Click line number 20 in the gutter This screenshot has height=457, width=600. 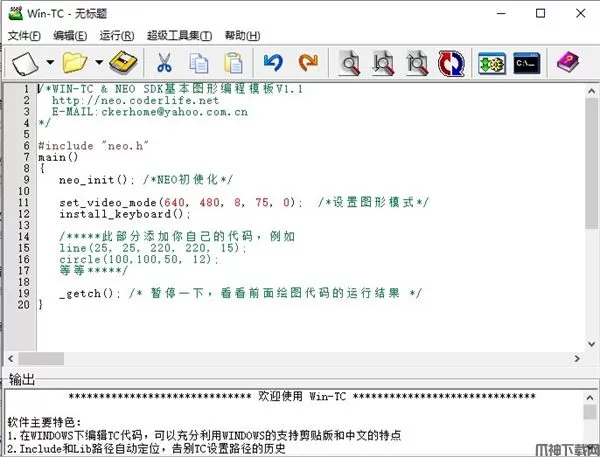point(23,305)
